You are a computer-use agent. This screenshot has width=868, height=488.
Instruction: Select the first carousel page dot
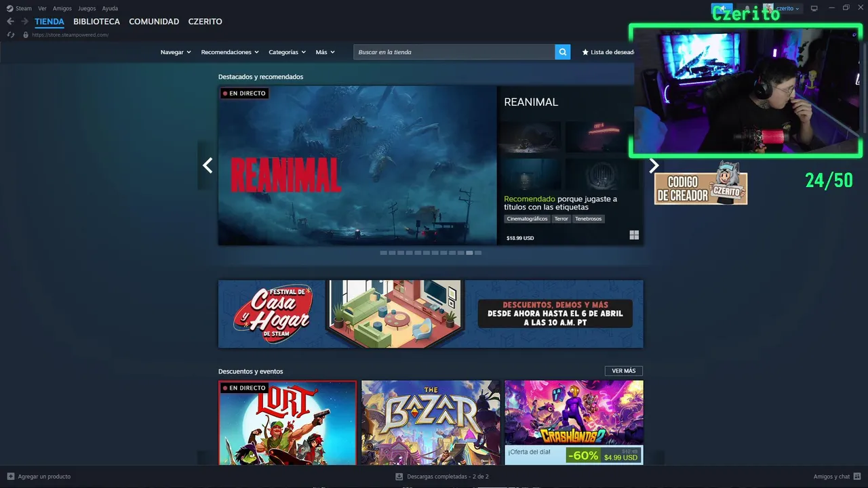coord(383,253)
